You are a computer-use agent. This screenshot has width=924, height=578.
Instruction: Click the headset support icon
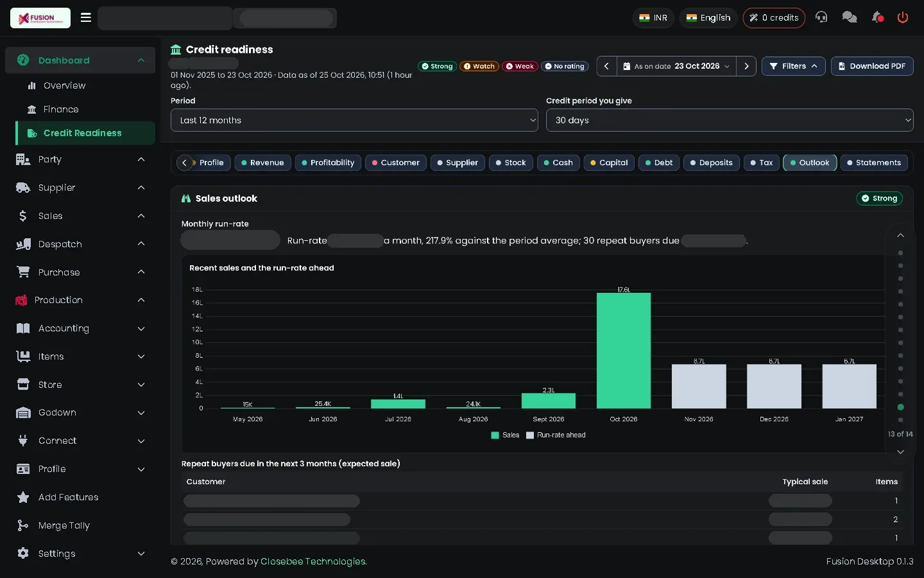pos(821,17)
